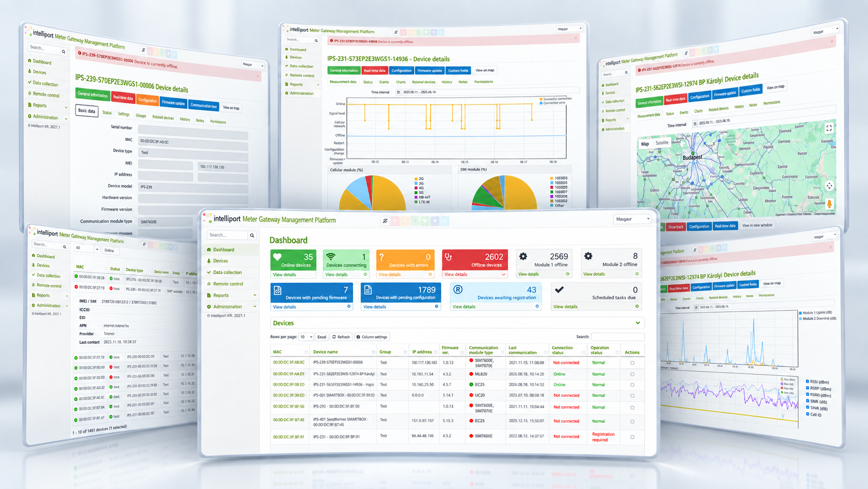Screen dimensions: 868x489
Task: Tick the checkbox for the UC20 device row
Action: click(632, 395)
